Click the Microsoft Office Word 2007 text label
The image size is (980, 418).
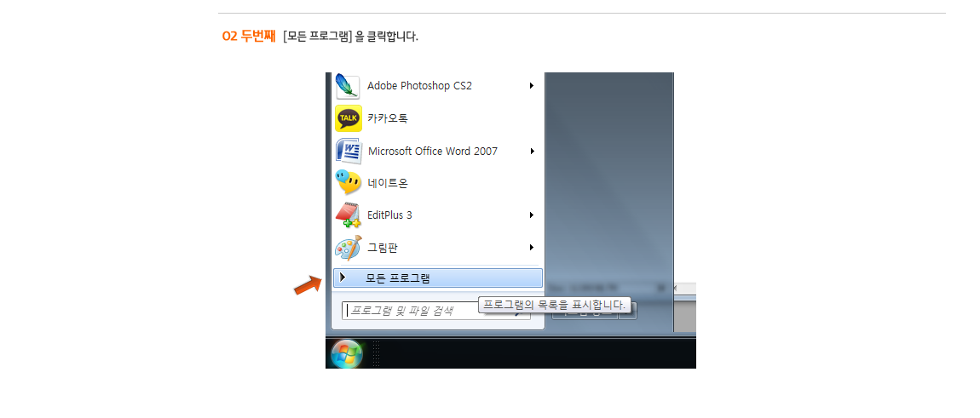pyautogui.click(x=433, y=151)
